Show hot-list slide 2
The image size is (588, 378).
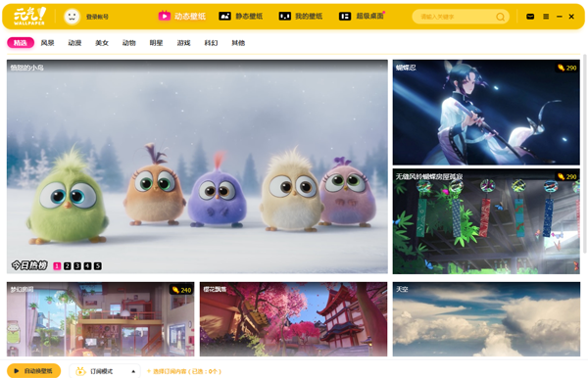click(67, 266)
